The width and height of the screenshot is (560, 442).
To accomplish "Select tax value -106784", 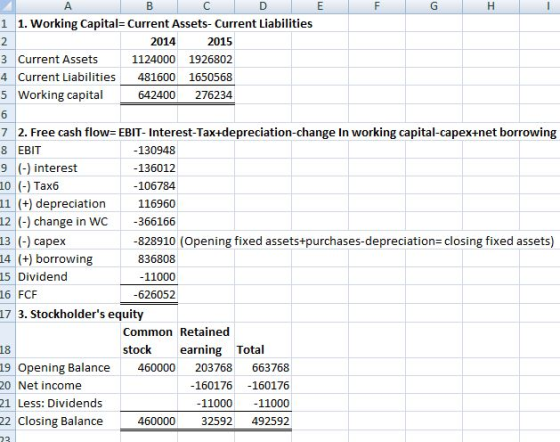I will (x=149, y=186).
